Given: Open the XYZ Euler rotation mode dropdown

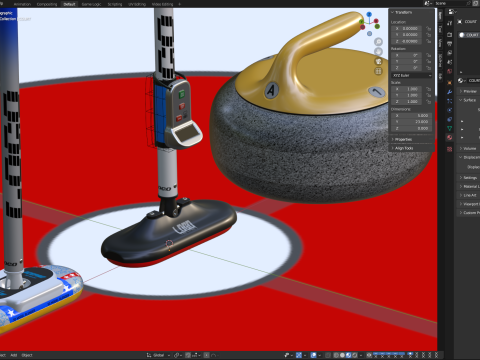Looking at the screenshot, I should 412,76.
